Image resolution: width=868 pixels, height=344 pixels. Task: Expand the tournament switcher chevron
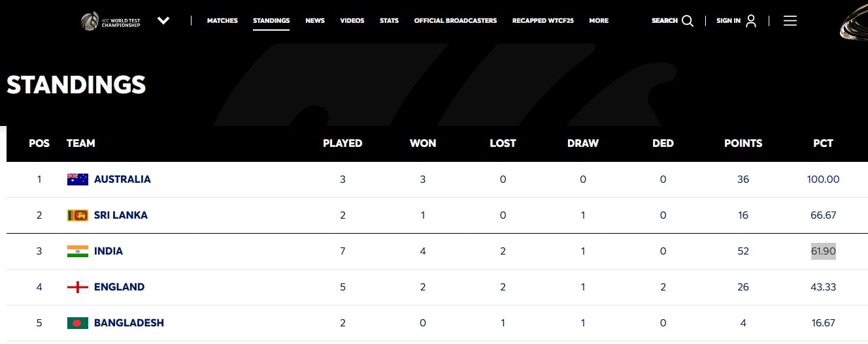[163, 21]
